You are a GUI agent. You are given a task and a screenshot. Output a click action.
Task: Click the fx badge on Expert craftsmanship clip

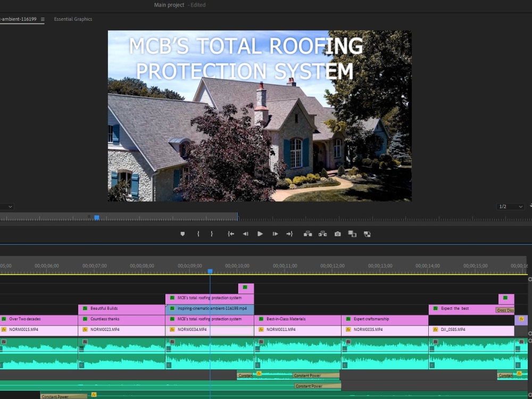click(x=348, y=319)
